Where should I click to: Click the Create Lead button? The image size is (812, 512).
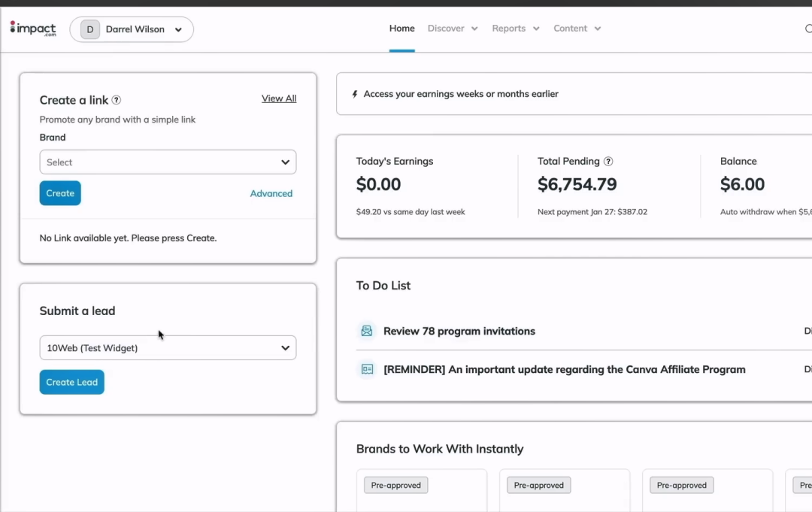[x=72, y=382]
